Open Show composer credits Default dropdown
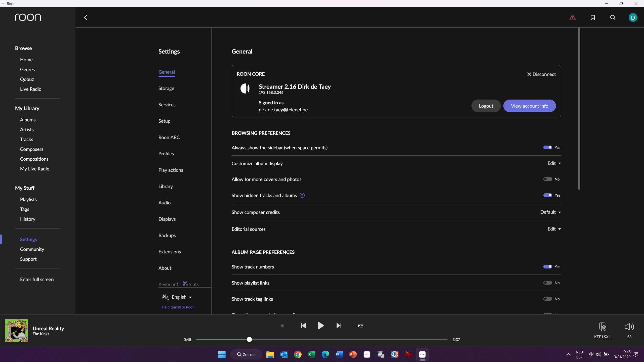 pyautogui.click(x=550, y=212)
